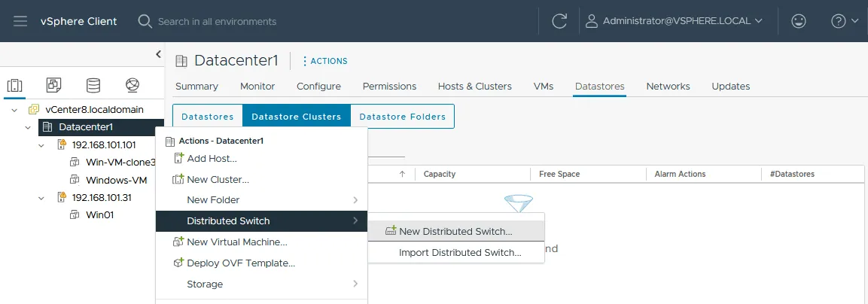
Task: Collapse the left navigation pane
Action: tap(158, 54)
